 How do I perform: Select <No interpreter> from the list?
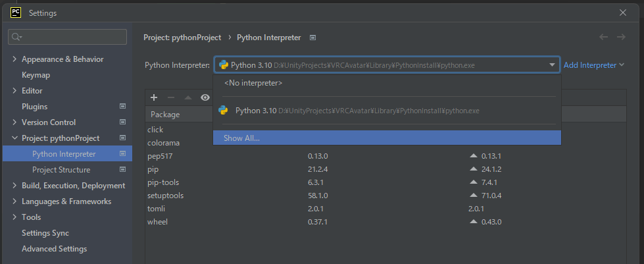tap(387, 83)
